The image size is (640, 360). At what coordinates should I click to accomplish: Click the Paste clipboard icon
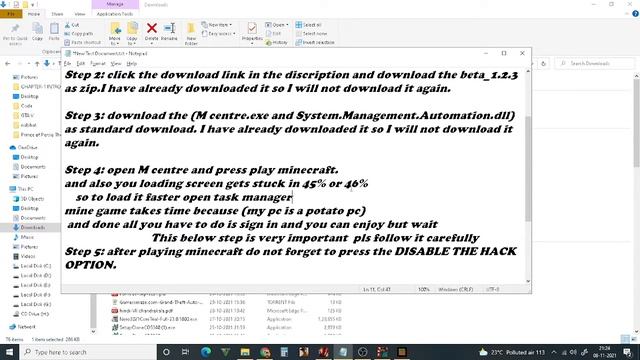pyautogui.click(x=54, y=29)
